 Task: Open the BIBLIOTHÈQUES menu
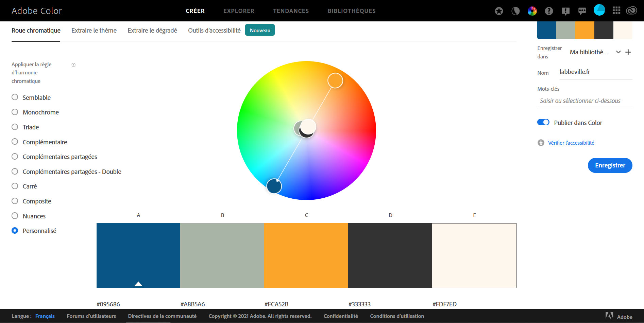352,11
